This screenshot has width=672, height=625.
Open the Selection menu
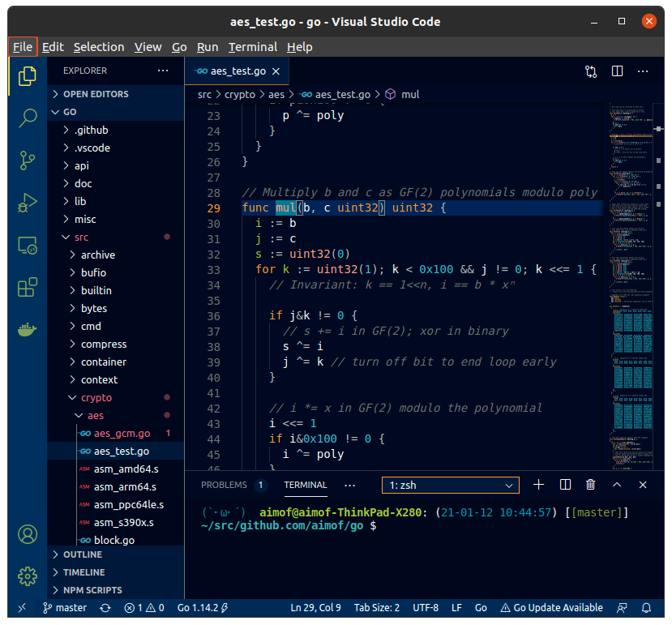(99, 47)
